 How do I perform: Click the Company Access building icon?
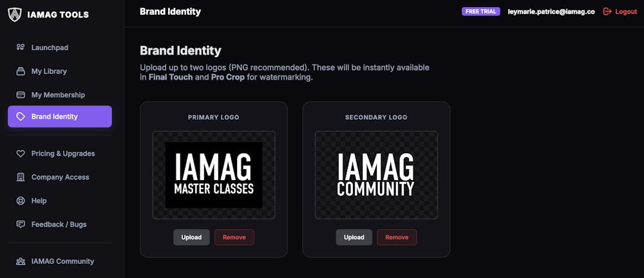coord(21,178)
